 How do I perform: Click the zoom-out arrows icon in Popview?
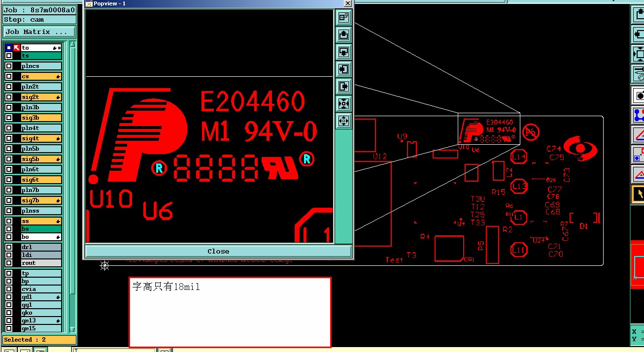(343, 121)
